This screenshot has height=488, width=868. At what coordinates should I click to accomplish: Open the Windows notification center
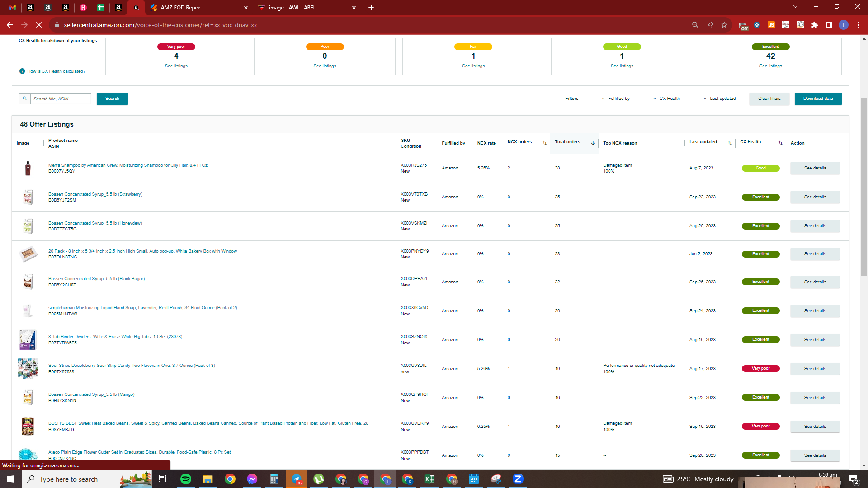(x=854, y=479)
